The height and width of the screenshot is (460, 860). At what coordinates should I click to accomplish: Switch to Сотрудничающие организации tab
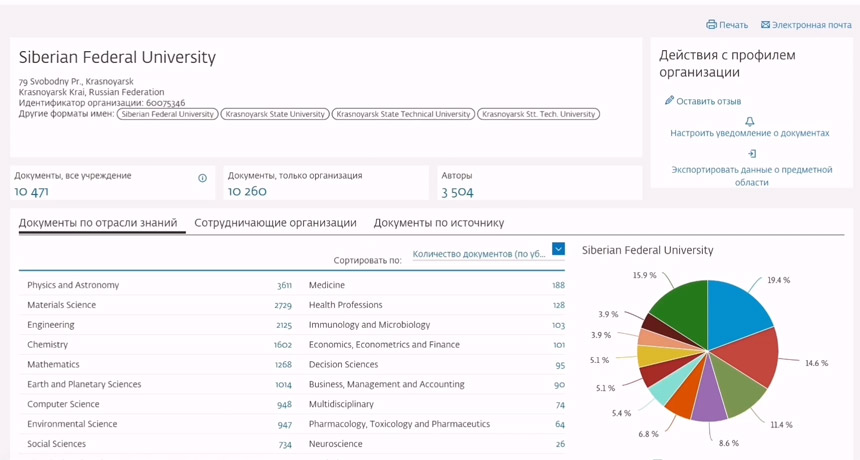[x=275, y=223]
